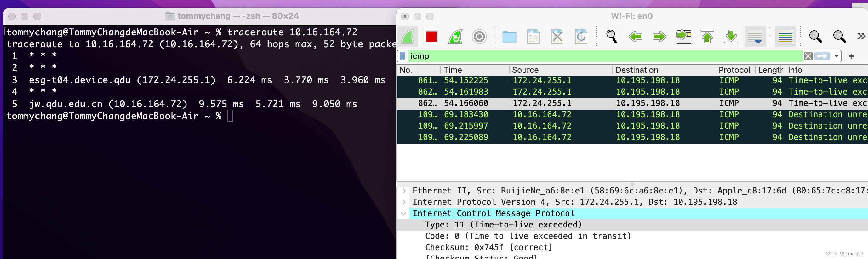868x259 pixels.
Task: Select the Type: 11 field line
Action: [632, 225]
